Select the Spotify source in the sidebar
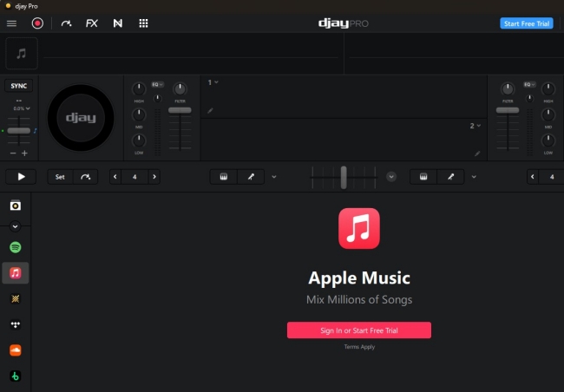Image resolution: width=564 pixels, height=392 pixels. (15, 247)
